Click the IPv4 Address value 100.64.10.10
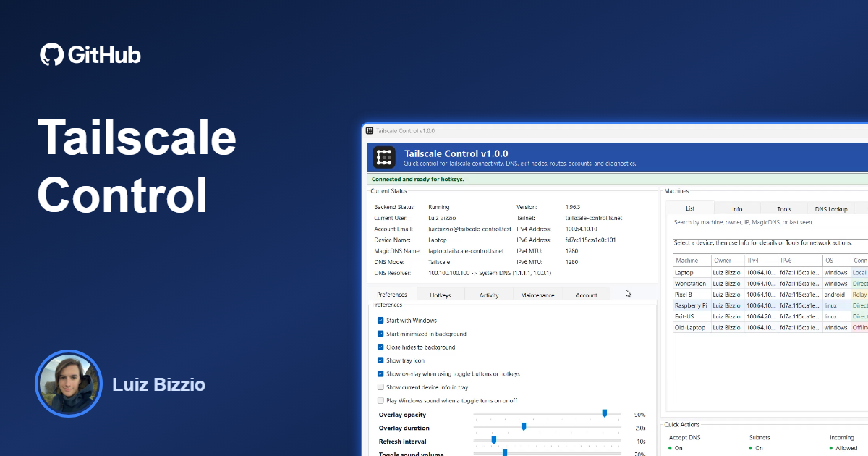 [x=581, y=229]
